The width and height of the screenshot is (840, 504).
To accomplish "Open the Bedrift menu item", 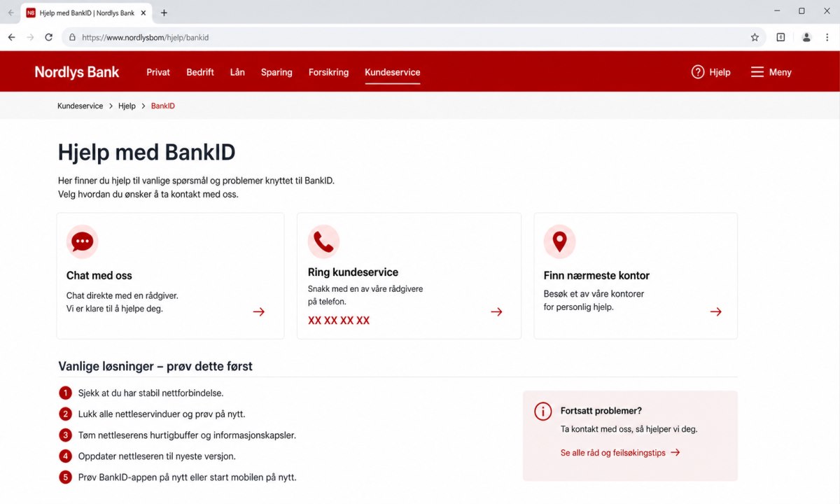I will [x=200, y=72].
